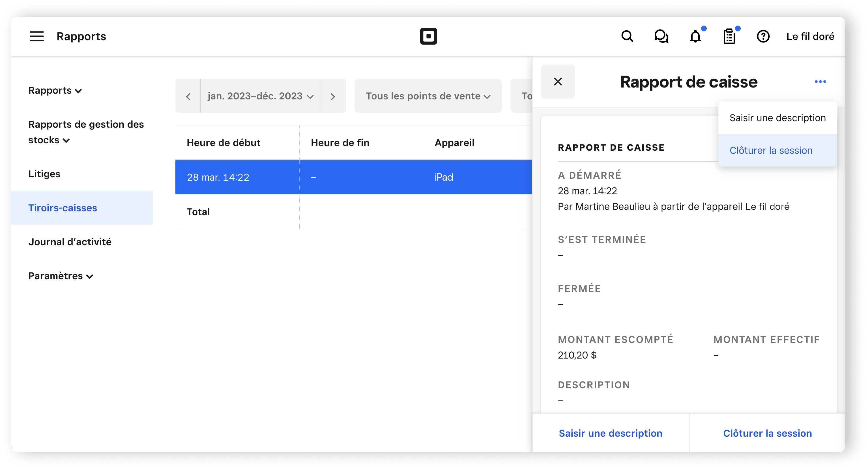Open the search magnifier icon

click(x=627, y=36)
